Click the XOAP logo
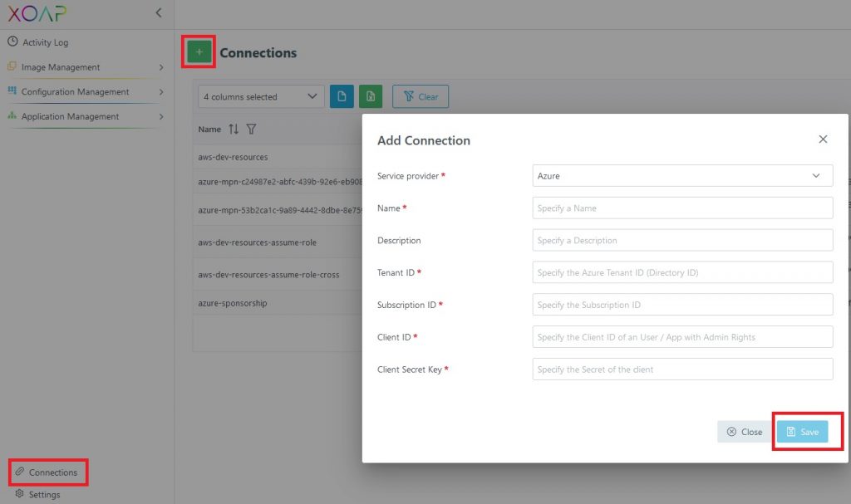Image resolution: width=851 pixels, height=504 pixels. (x=37, y=13)
